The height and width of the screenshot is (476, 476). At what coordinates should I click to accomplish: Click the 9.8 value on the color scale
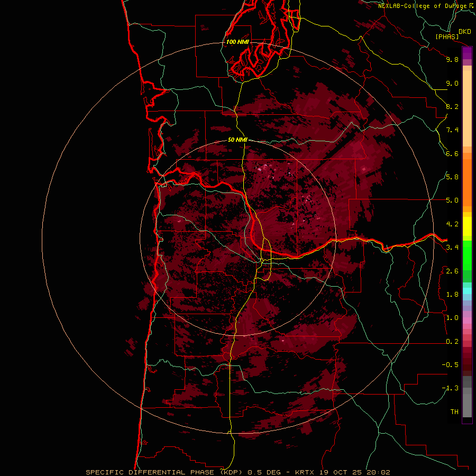click(x=452, y=59)
